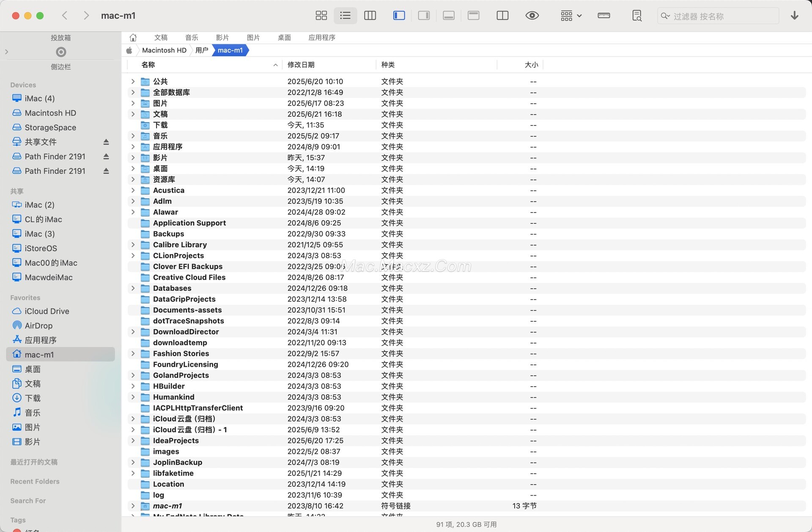Open the 影片 bookmark tab

[222, 38]
